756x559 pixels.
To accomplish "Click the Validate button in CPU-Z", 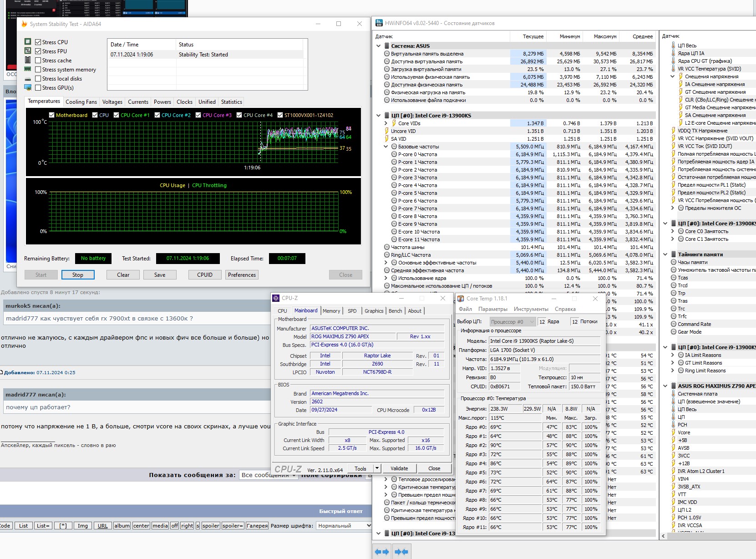I will 399,468.
